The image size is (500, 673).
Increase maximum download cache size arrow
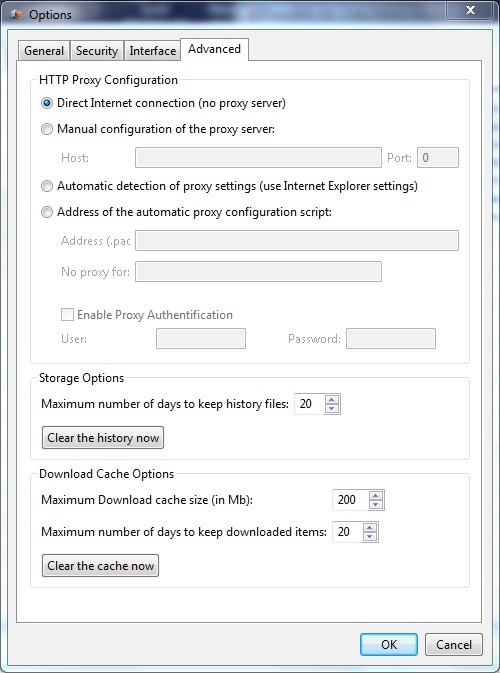pos(376,495)
